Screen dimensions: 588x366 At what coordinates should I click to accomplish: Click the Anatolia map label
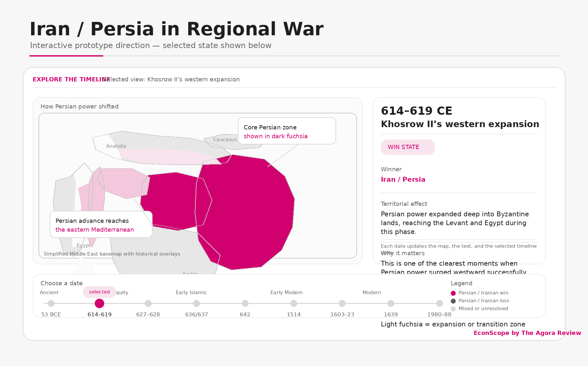(116, 146)
